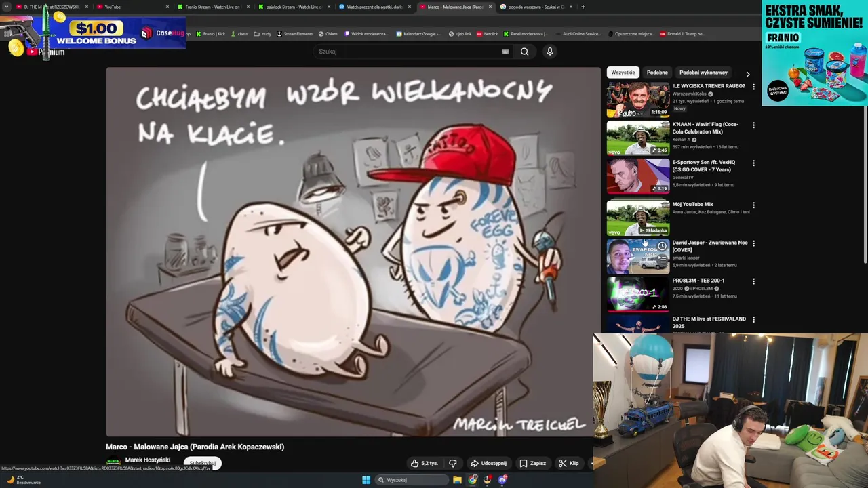
Task: Open Marek Hostyński channel name link
Action: click(147, 460)
